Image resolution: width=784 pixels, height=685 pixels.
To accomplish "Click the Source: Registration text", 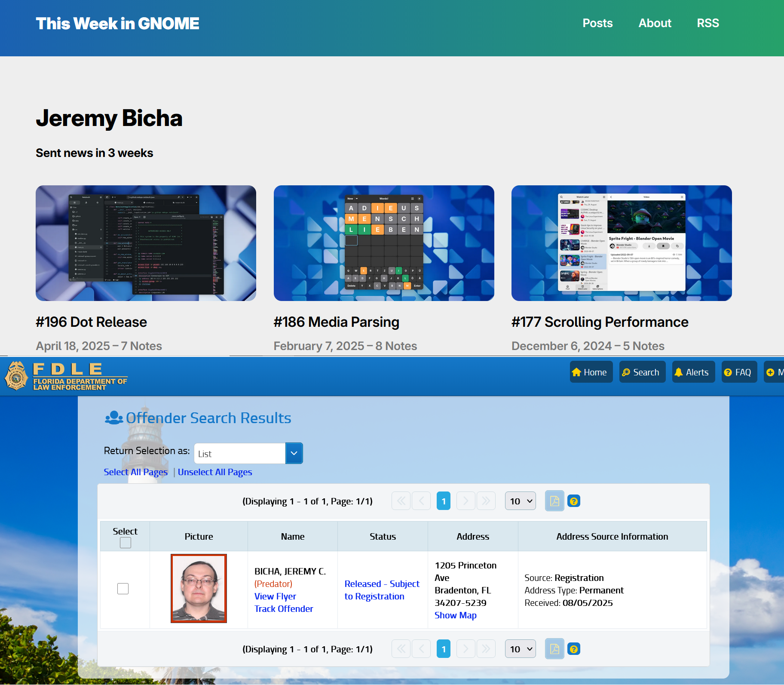I will point(564,578).
